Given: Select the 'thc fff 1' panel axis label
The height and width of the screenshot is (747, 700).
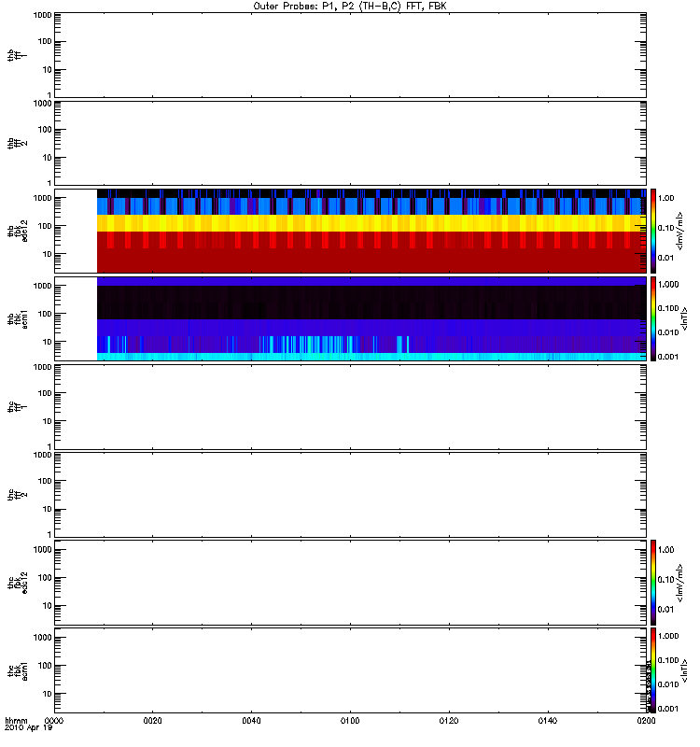Looking at the screenshot, I should (17, 407).
